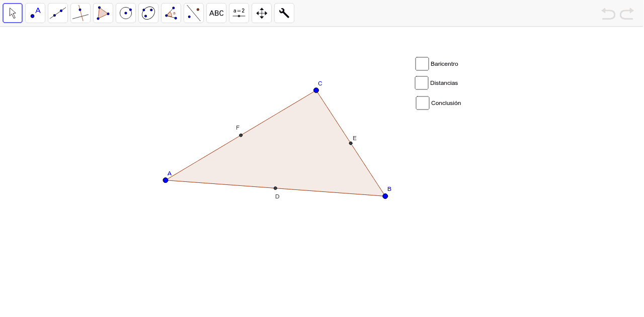Click the Redo arrow
The height and width of the screenshot is (317, 644).
627,14
